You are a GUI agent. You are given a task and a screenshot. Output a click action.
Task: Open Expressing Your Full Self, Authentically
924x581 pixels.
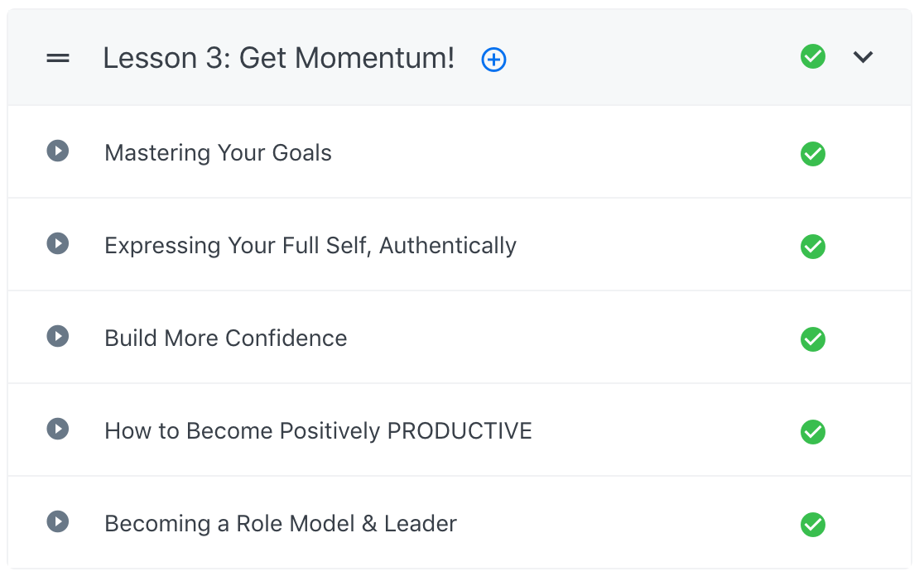coord(310,246)
